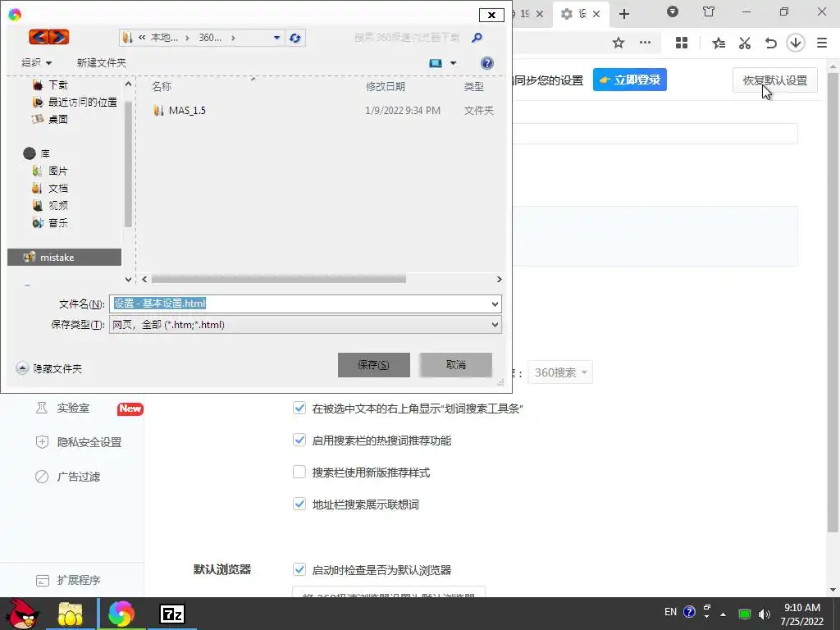Select 最近访问的位置 in navigation tree
840x630 pixels.
pos(75,102)
